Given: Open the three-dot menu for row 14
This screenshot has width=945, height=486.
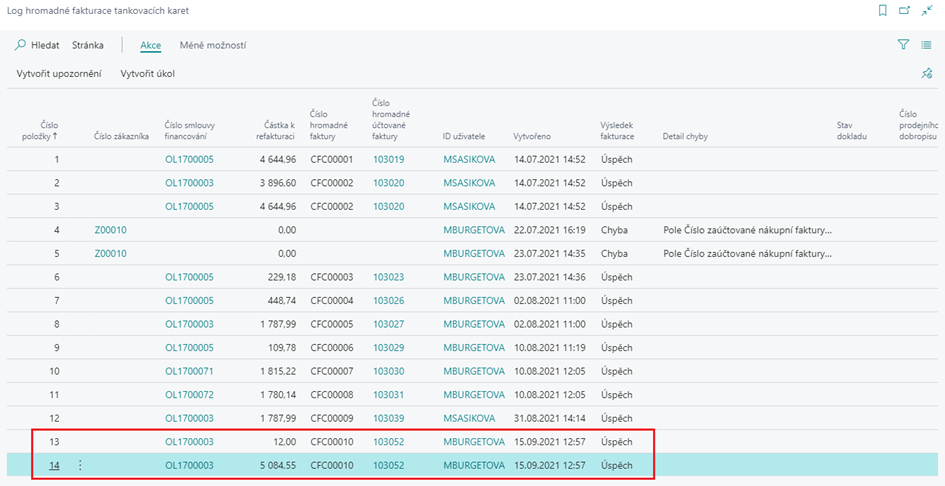Looking at the screenshot, I should [80, 465].
